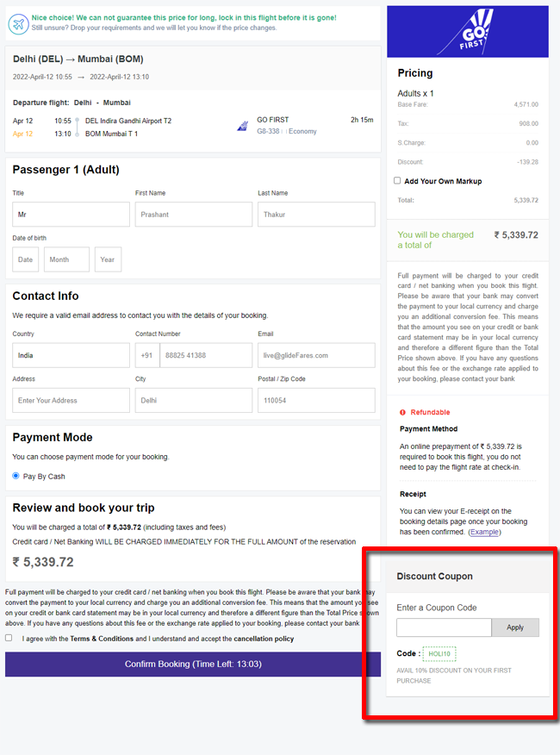Click the airplane icon in the top banner
The width and height of the screenshot is (560, 755).
[x=18, y=23]
